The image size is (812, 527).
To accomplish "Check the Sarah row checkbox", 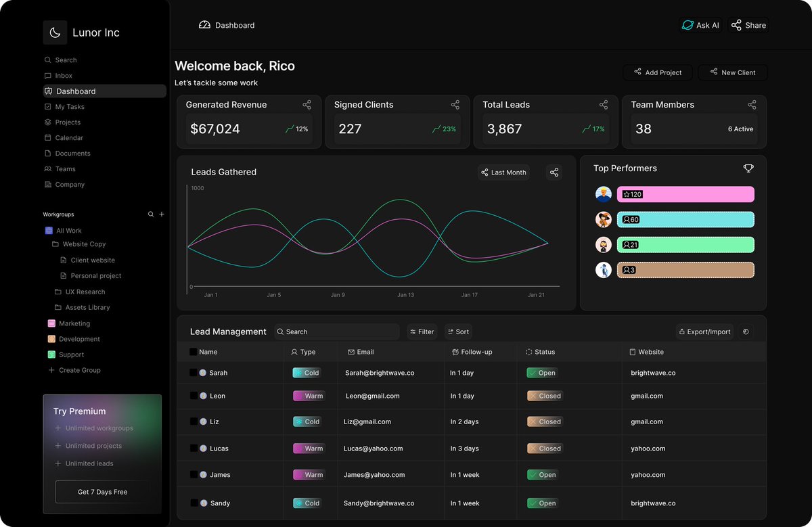I will click(194, 373).
